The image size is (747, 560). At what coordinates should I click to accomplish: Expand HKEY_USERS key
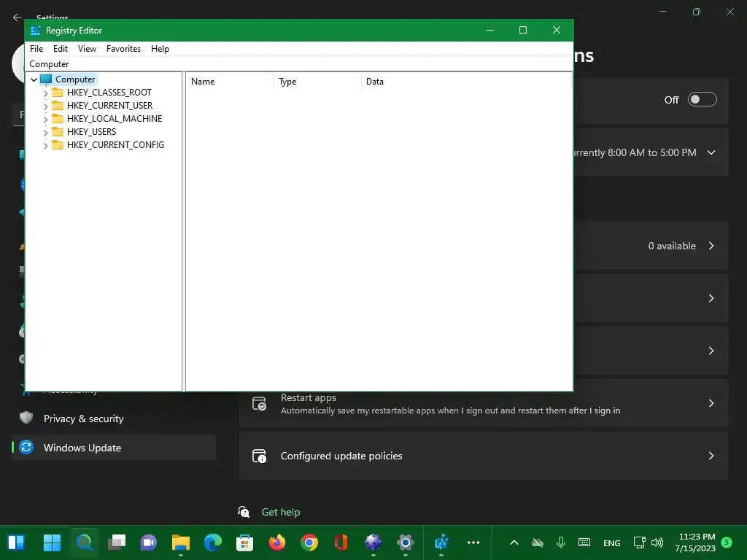(x=46, y=132)
